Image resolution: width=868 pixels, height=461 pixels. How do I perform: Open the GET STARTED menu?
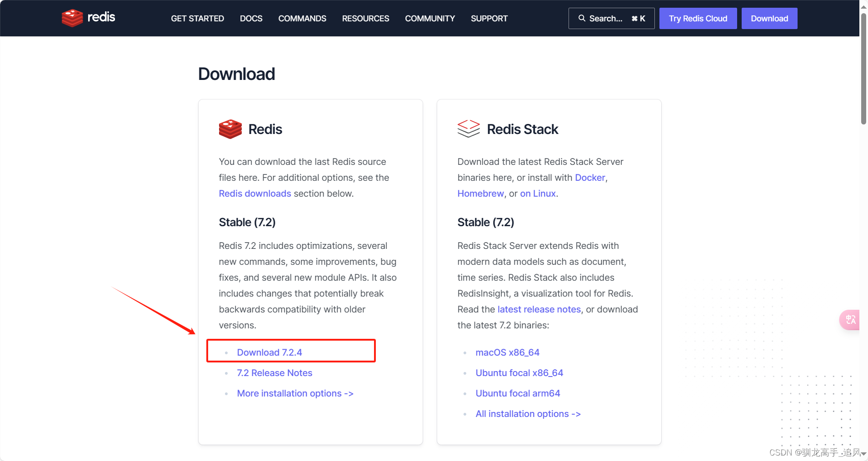coord(197,19)
